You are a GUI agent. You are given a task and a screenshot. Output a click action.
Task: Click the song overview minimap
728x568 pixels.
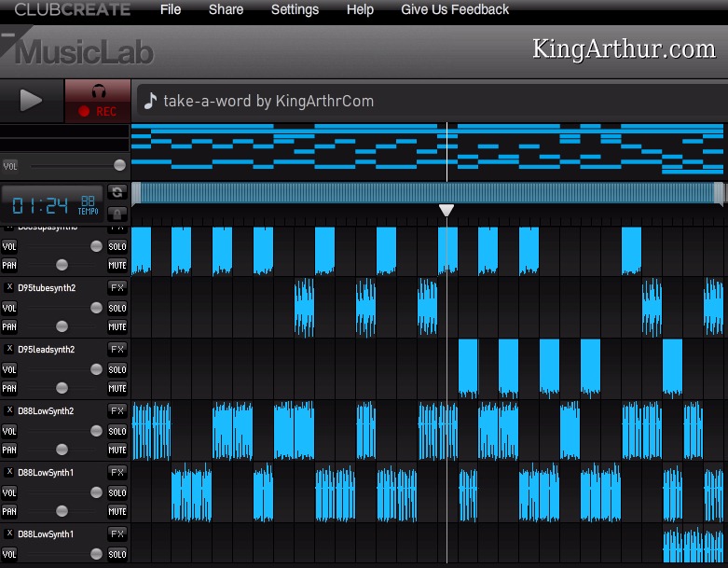click(x=427, y=150)
